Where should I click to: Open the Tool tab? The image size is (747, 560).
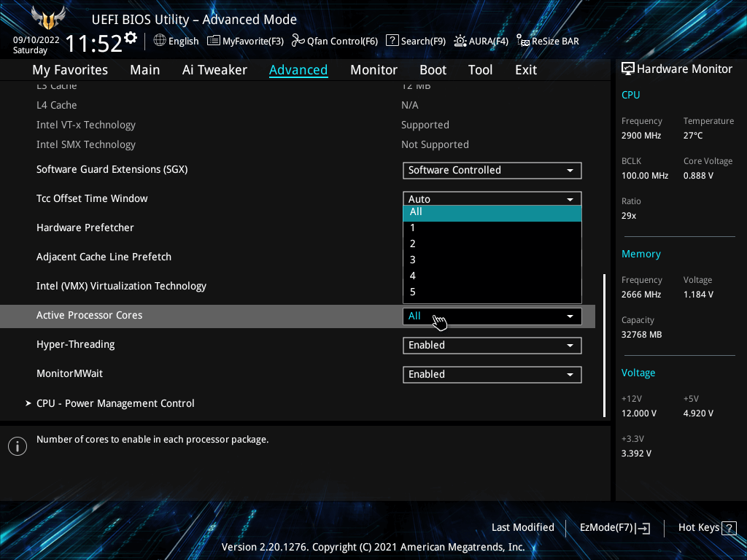[480, 70]
